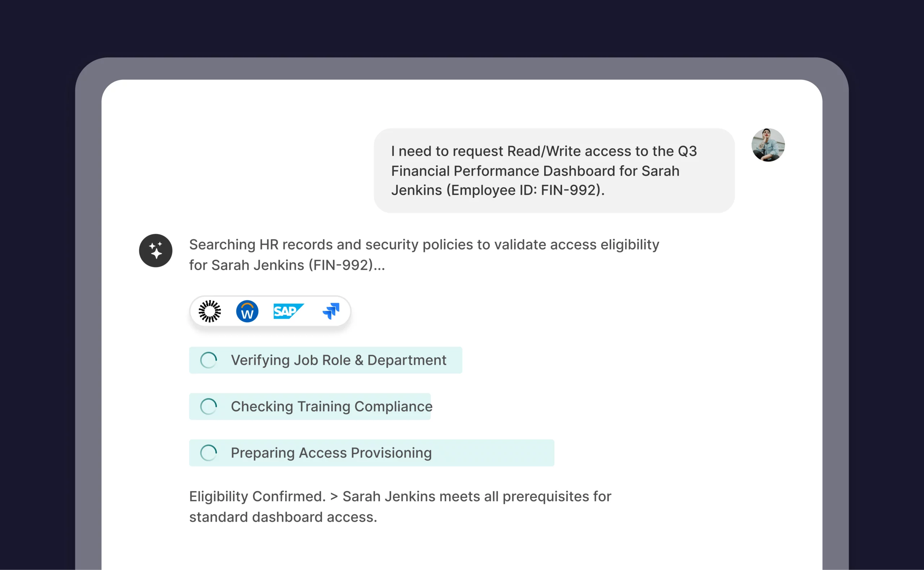Click the Workday integration icon

pyautogui.click(x=247, y=311)
